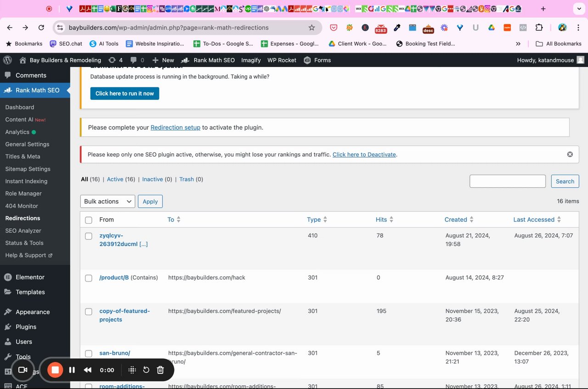
Task: Go to Rank Math General Settings
Action: (27, 144)
